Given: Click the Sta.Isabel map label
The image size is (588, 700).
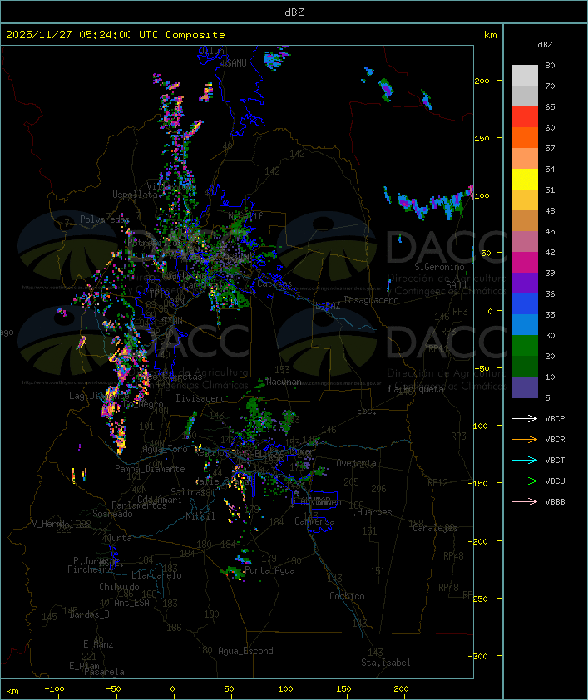Looking at the screenshot, I should 385,663.
